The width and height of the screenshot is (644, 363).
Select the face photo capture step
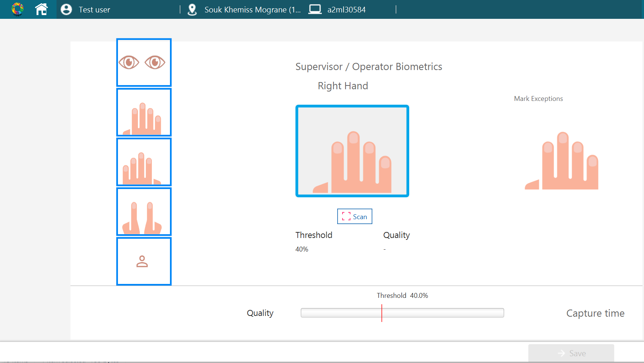(144, 261)
